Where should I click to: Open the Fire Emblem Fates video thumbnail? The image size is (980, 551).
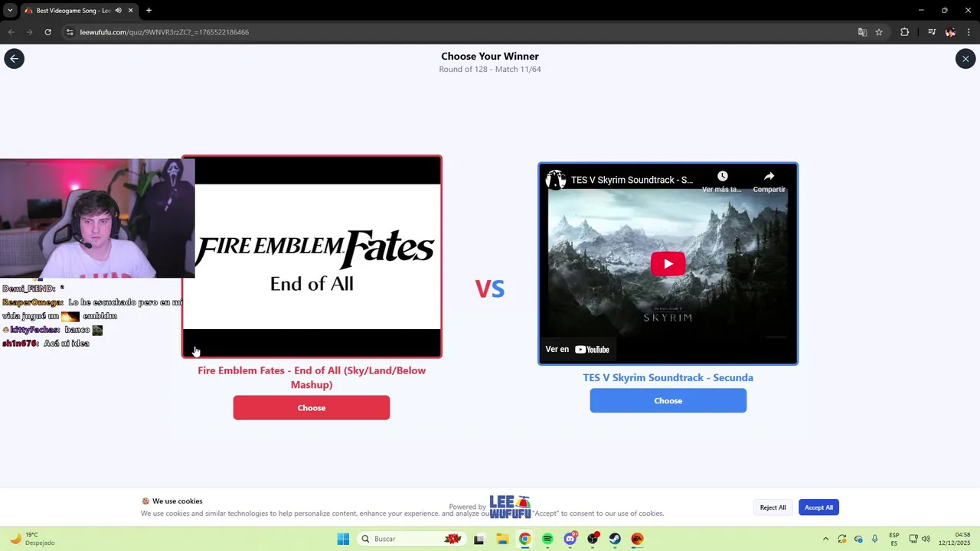click(x=312, y=256)
